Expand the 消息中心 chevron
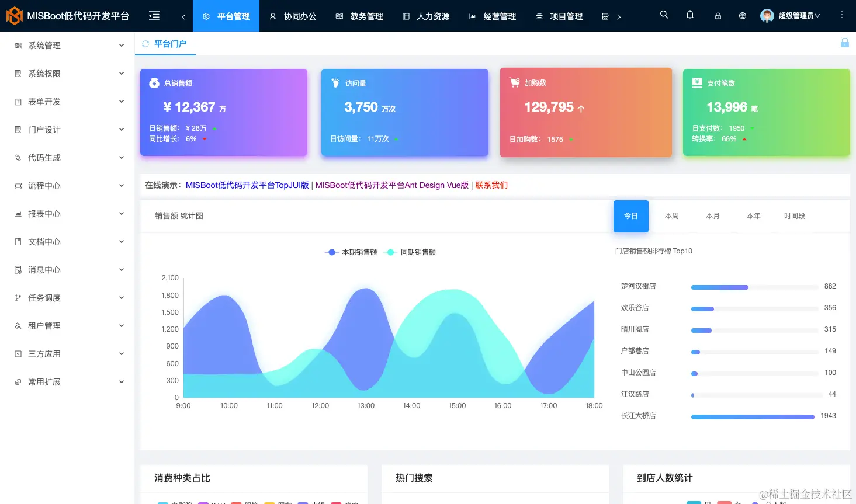The width and height of the screenshot is (856, 504). coord(122,270)
